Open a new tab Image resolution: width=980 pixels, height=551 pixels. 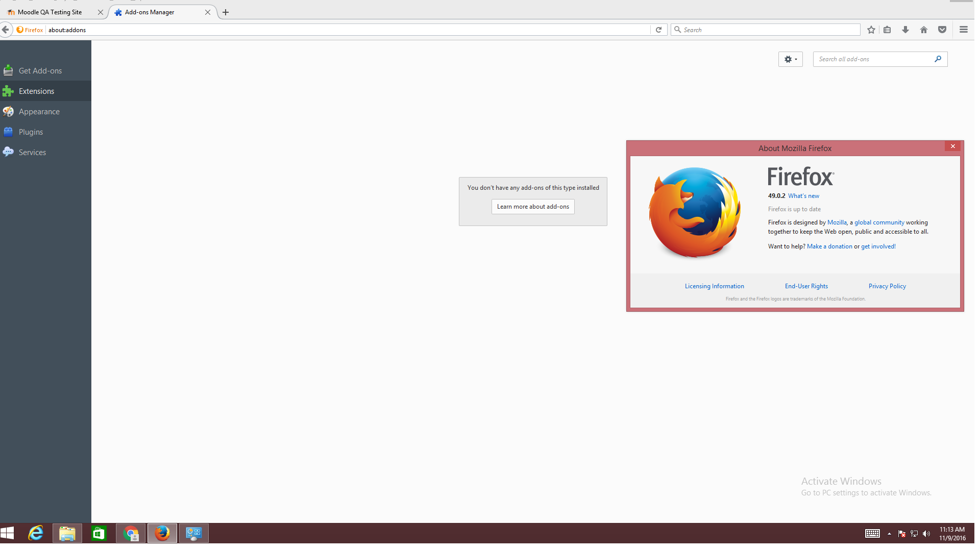click(226, 12)
